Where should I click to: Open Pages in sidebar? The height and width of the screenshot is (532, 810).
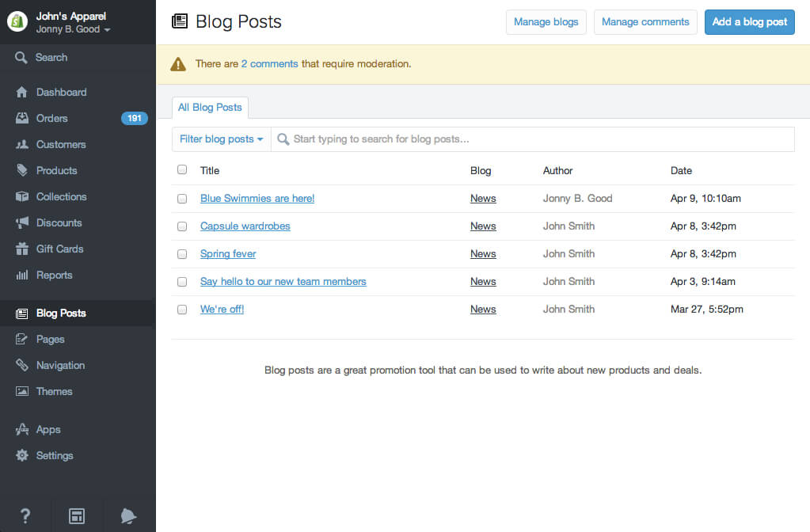coord(50,340)
